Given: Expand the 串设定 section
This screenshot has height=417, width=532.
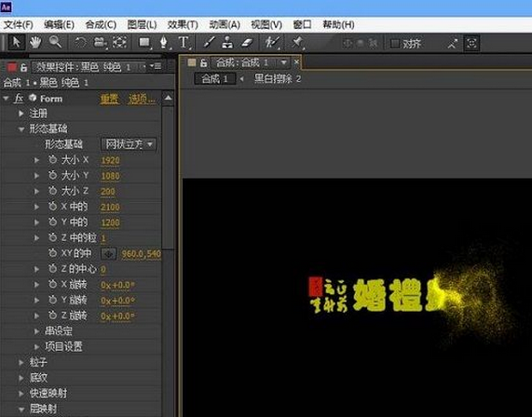Looking at the screenshot, I should pos(36,331).
